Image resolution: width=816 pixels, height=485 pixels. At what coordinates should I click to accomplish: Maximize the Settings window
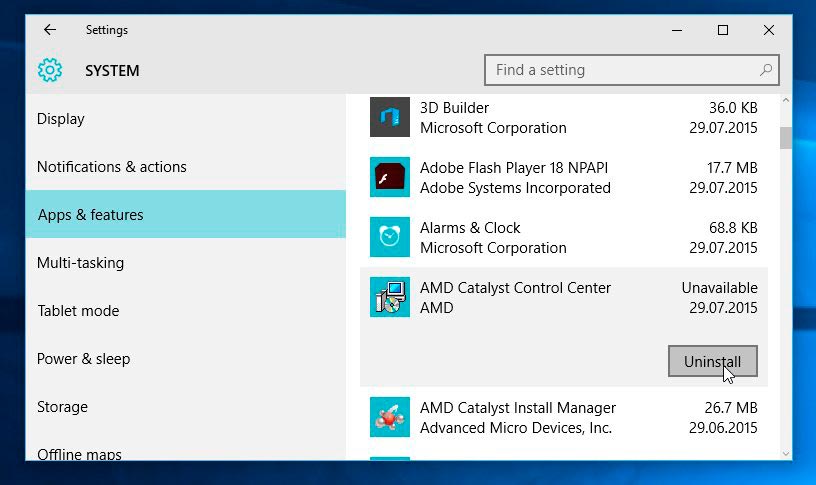[723, 30]
